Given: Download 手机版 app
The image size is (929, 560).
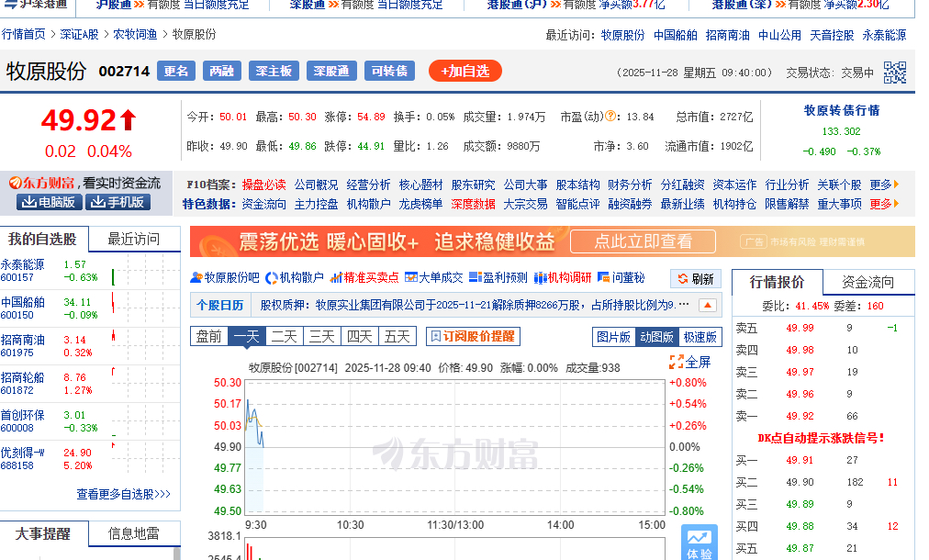Looking at the screenshot, I should (118, 202).
